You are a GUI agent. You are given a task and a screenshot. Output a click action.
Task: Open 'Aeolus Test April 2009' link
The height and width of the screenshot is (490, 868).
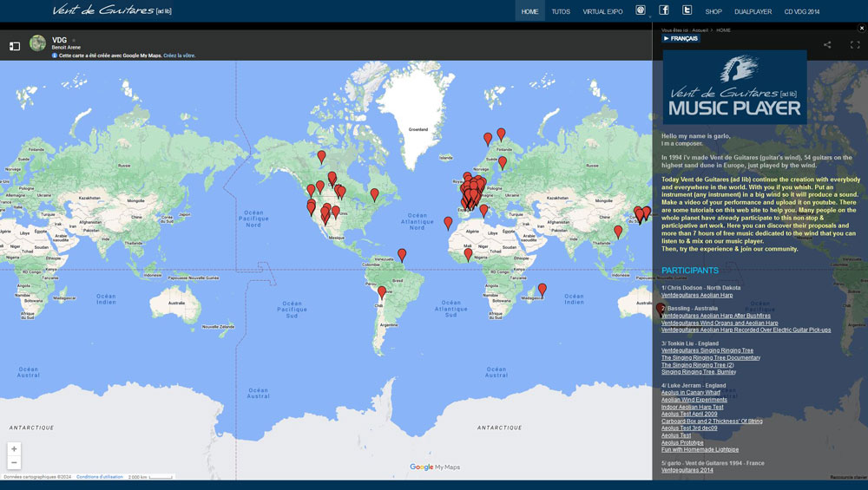689,414
